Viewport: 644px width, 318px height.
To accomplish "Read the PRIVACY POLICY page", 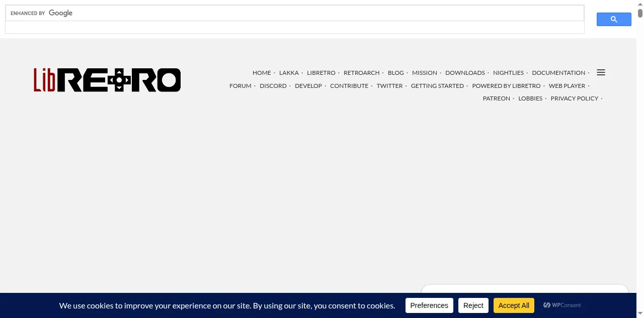I will pos(575,98).
